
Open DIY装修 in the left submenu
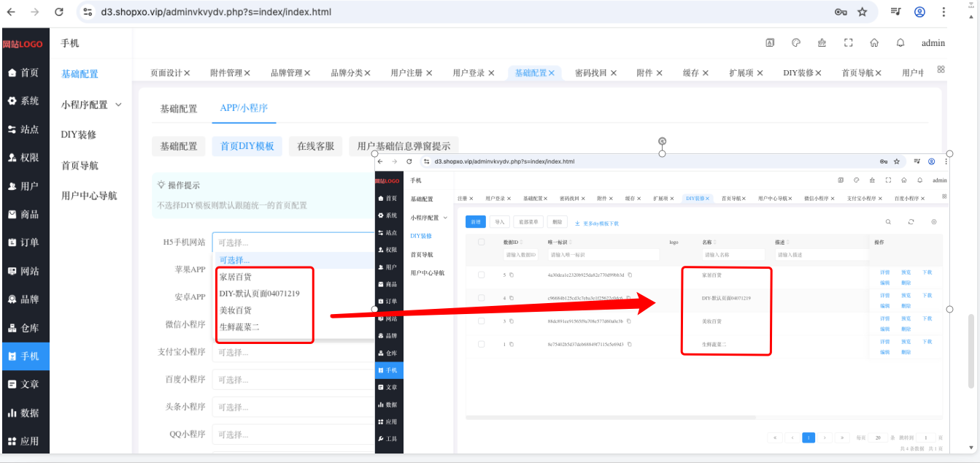point(79,134)
